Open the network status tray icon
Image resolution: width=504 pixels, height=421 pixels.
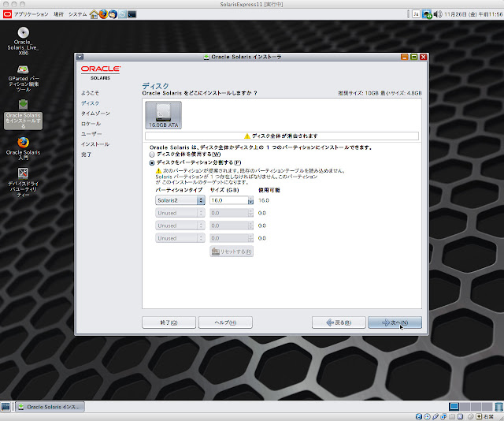pos(427,14)
